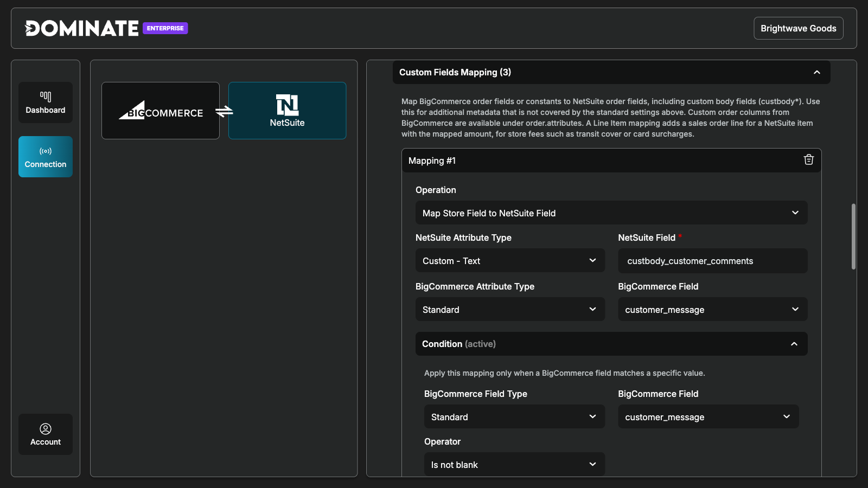Screen dimensions: 868x488
Task: Collapse the Custom Fields Mapping section
Action: [611, 72]
